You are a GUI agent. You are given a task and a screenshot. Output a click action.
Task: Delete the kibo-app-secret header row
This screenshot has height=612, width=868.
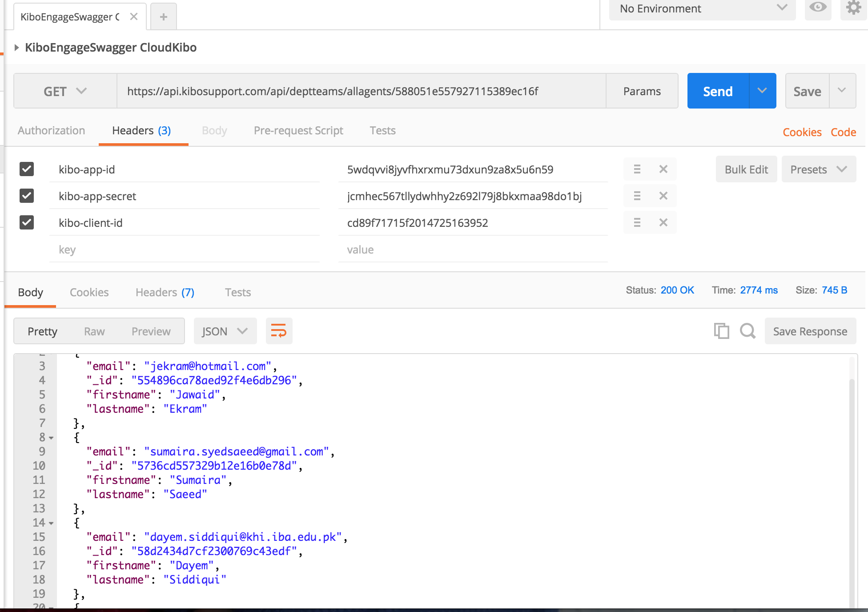[x=663, y=196]
